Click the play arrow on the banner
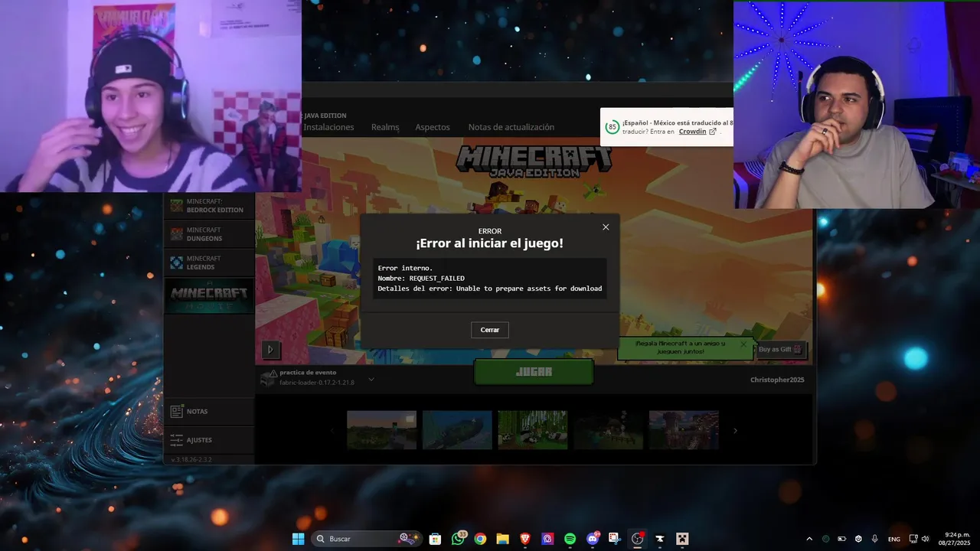This screenshot has height=551, width=980. pos(269,350)
